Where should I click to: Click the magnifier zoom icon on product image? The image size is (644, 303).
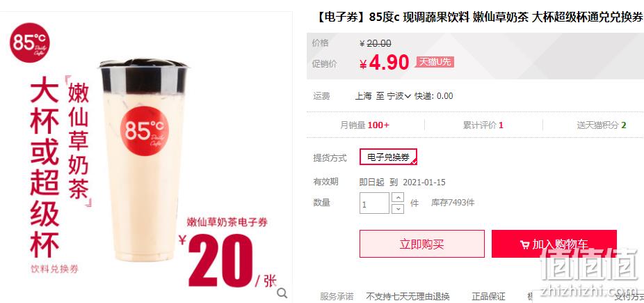pyautogui.click(x=282, y=293)
